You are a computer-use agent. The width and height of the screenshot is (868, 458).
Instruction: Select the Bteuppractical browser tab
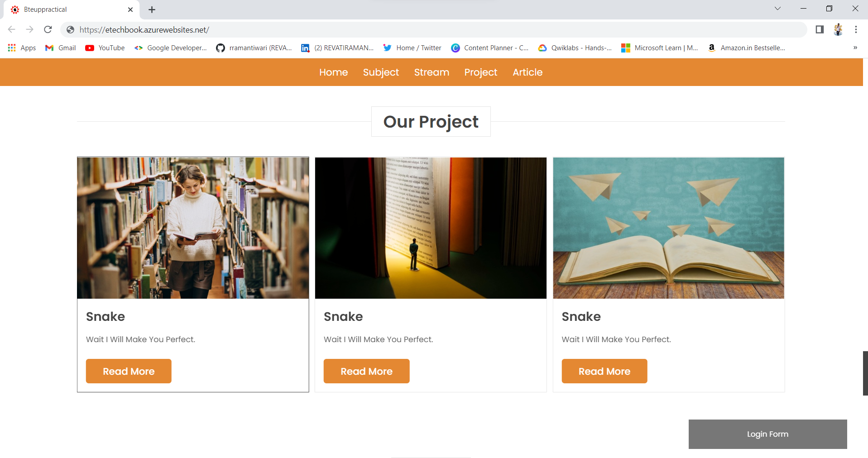pos(71,10)
